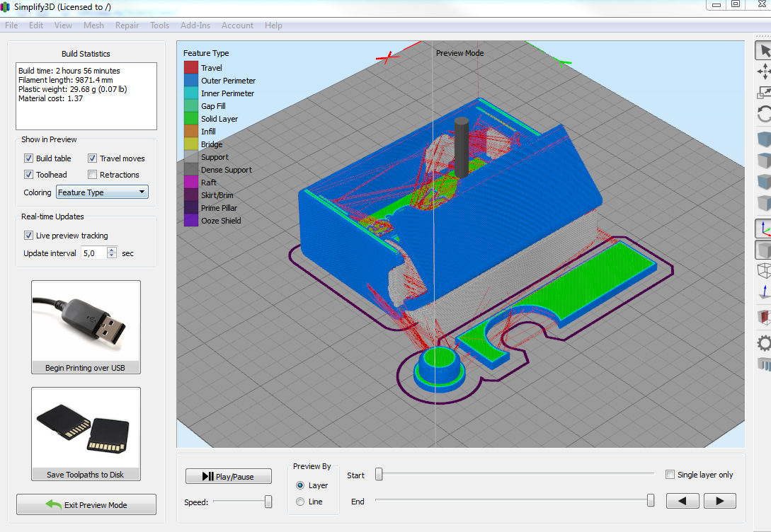Click Exit Preview Mode button
This screenshot has width=771, height=532.
(x=86, y=504)
